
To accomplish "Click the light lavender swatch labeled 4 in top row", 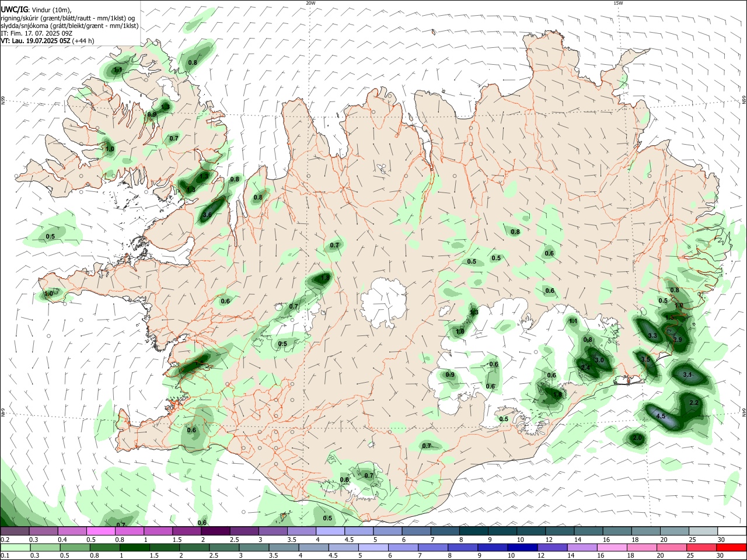I will click(330, 531).
